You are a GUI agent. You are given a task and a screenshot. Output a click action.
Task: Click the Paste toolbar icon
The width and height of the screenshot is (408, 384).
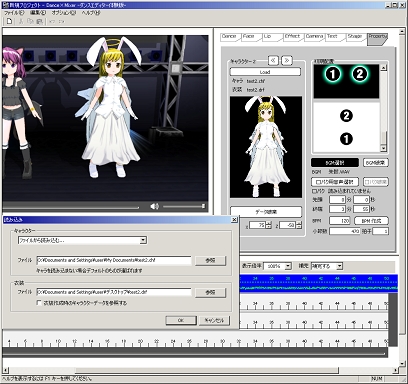40,21
